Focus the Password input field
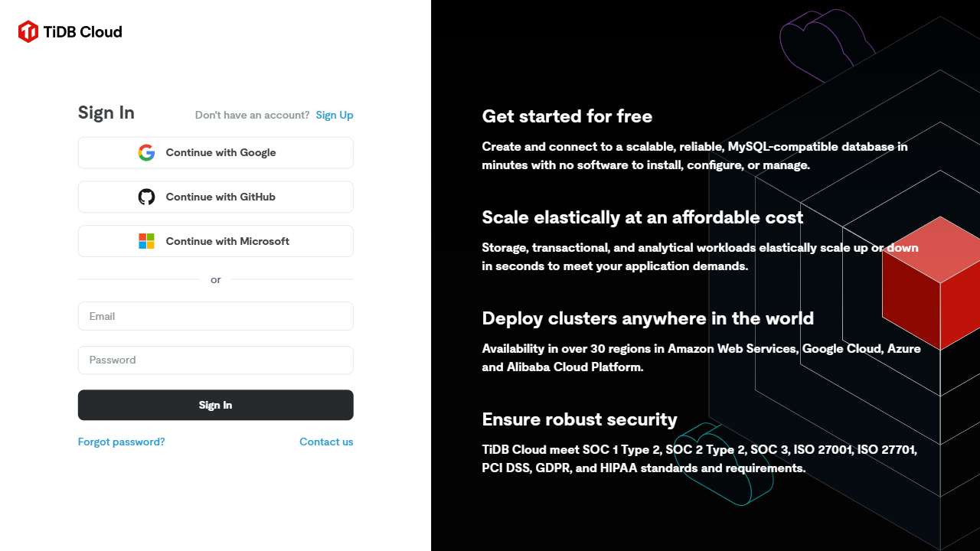The width and height of the screenshot is (980, 551). click(215, 360)
